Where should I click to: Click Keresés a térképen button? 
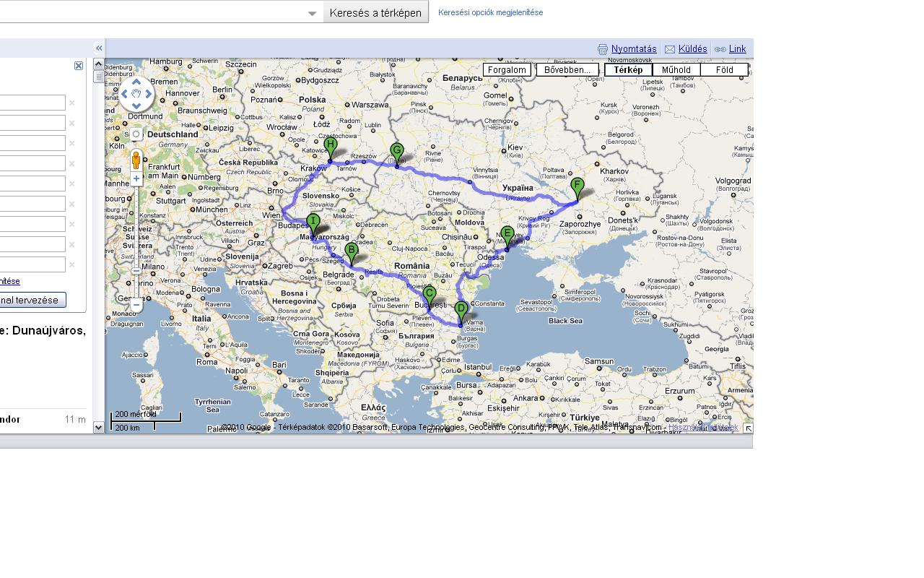pos(375,12)
